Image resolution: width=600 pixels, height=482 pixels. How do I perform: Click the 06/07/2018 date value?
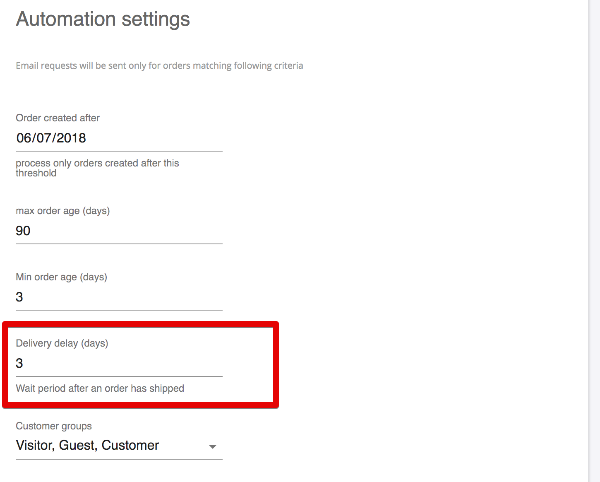[51, 139]
